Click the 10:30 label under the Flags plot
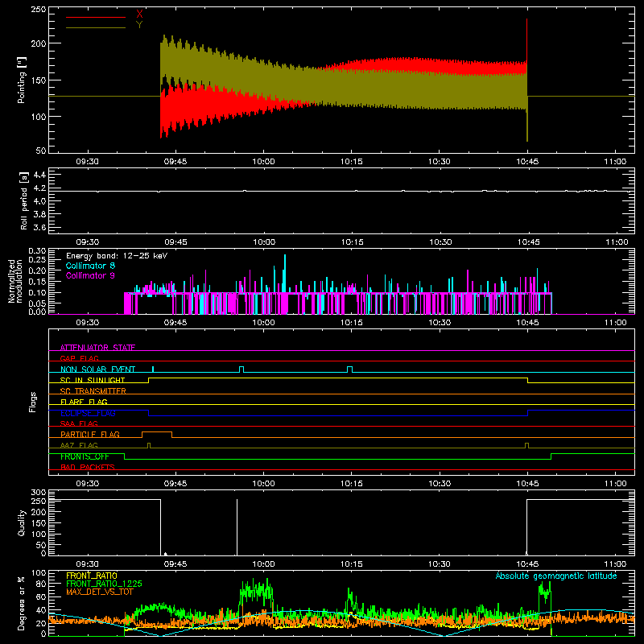 440,484
